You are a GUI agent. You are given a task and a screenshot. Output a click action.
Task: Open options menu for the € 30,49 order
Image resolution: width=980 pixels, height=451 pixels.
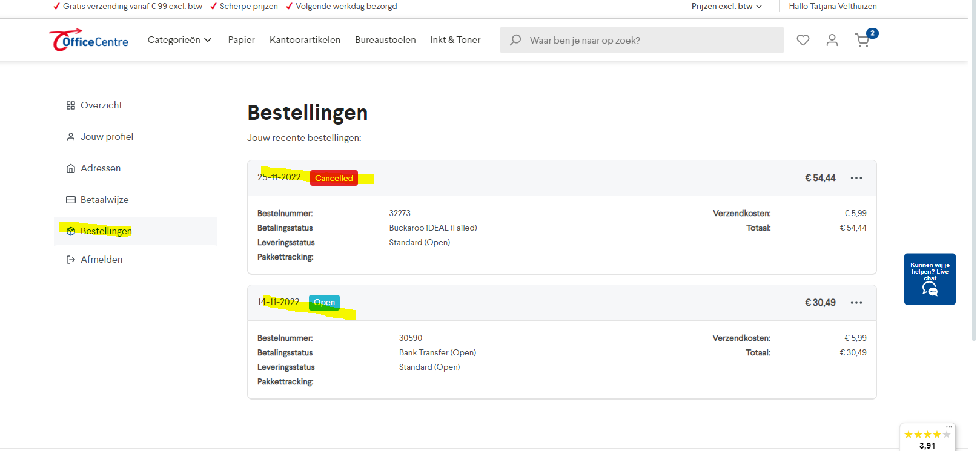click(856, 303)
